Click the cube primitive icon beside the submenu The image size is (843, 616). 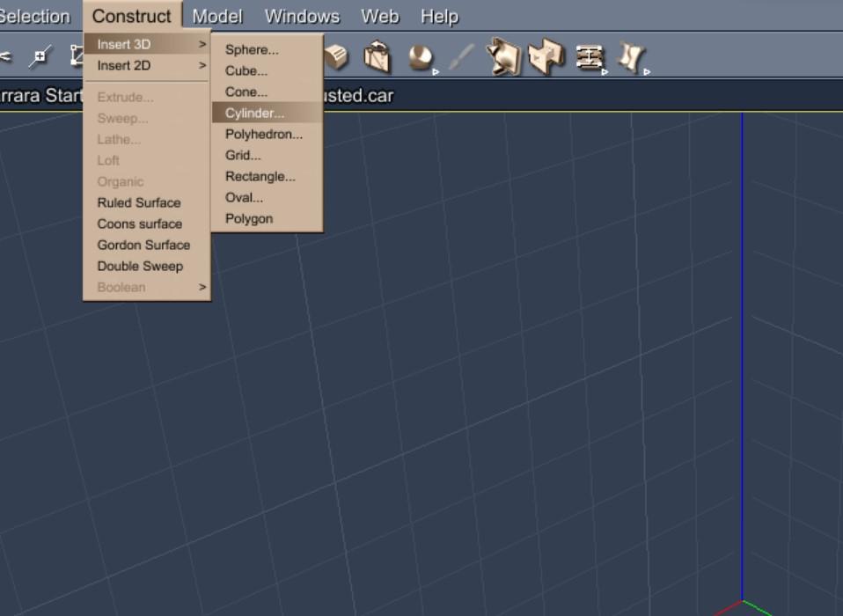click(x=336, y=57)
